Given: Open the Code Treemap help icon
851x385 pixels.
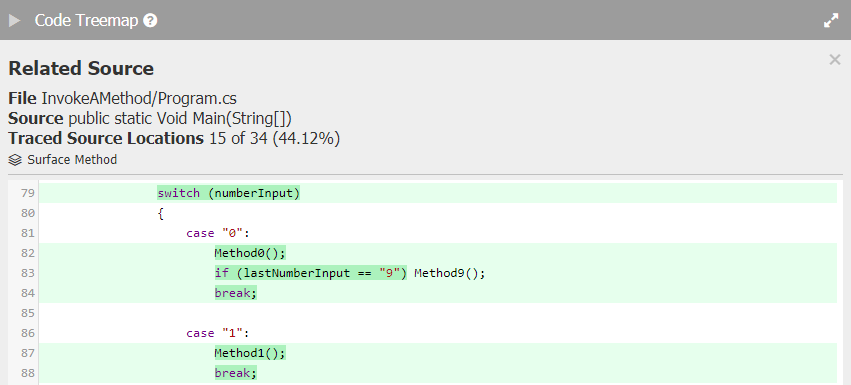Looking at the screenshot, I should pos(150,21).
